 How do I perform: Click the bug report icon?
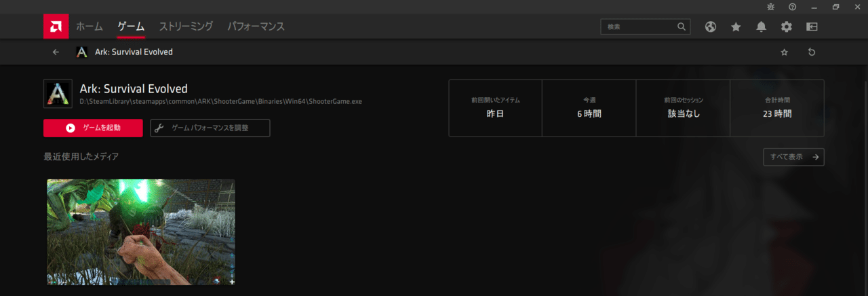point(770,7)
